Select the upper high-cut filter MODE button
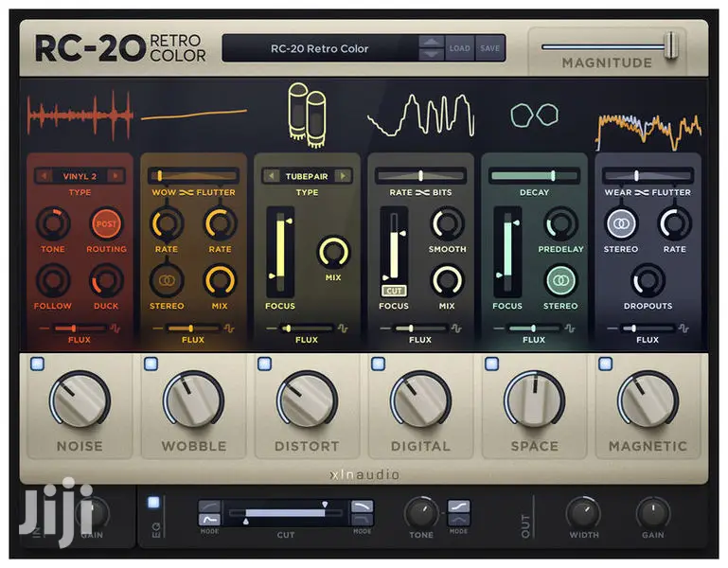Image resolution: width=728 pixels, height=568 pixels. (362, 506)
